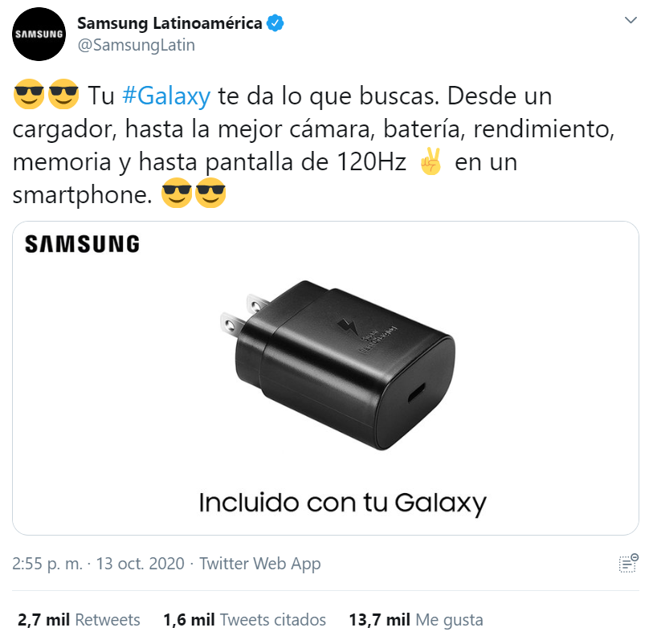
Task: Click the victory hand emoji
Action: click(431, 161)
